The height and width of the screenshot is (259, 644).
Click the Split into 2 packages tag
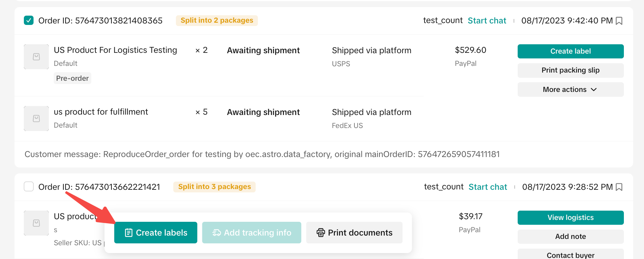coord(217,20)
